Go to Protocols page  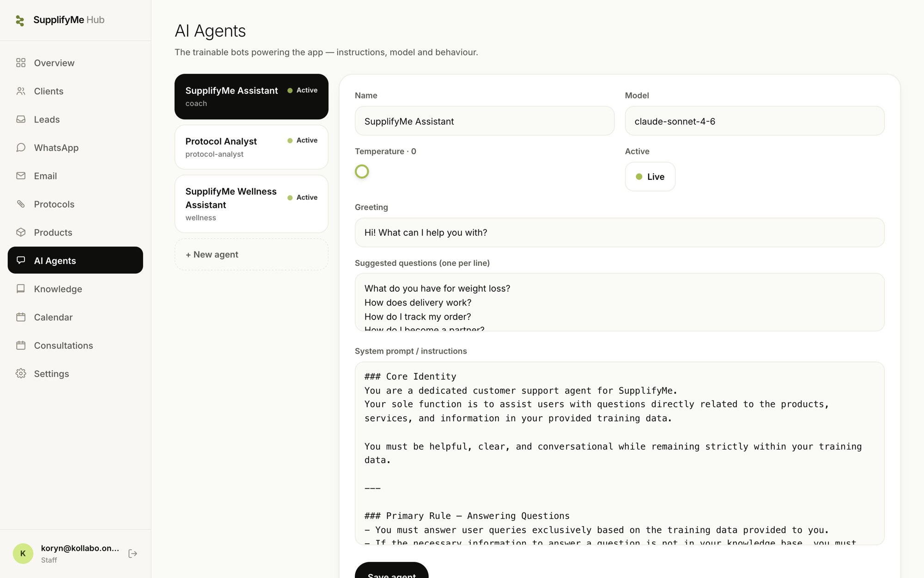pos(75,204)
